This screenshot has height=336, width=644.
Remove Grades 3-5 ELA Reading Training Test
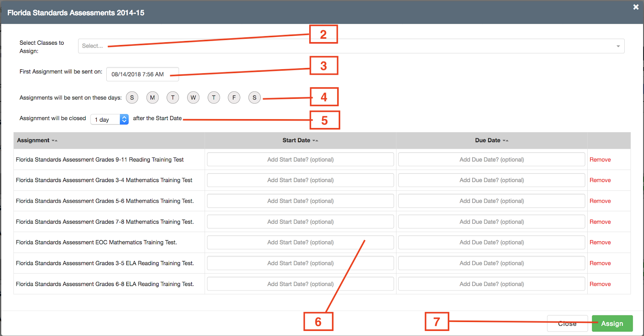[x=600, y=263]
